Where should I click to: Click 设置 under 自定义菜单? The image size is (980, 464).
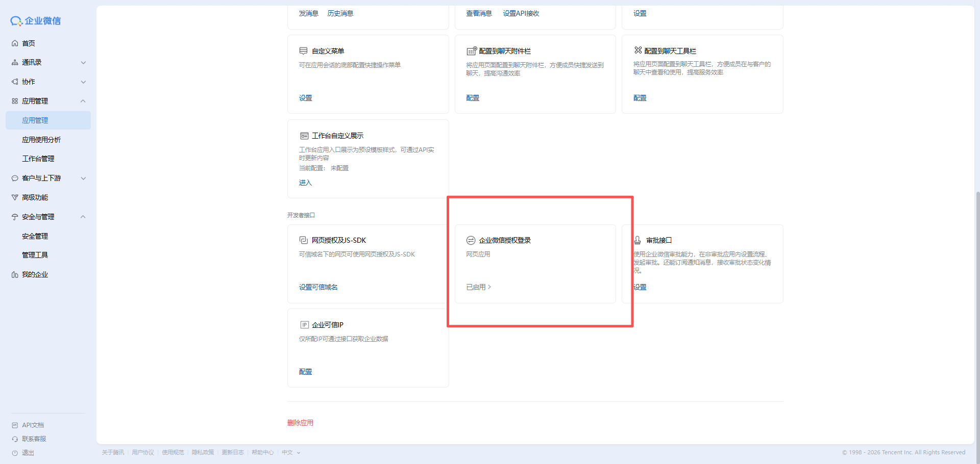(306, 98)
